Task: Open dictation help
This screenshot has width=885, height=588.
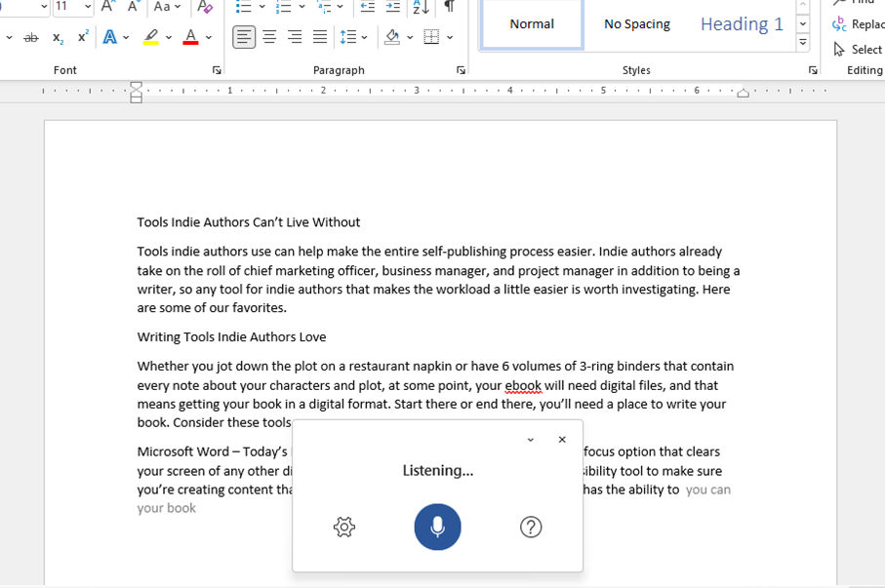Action: coord(531,528)
